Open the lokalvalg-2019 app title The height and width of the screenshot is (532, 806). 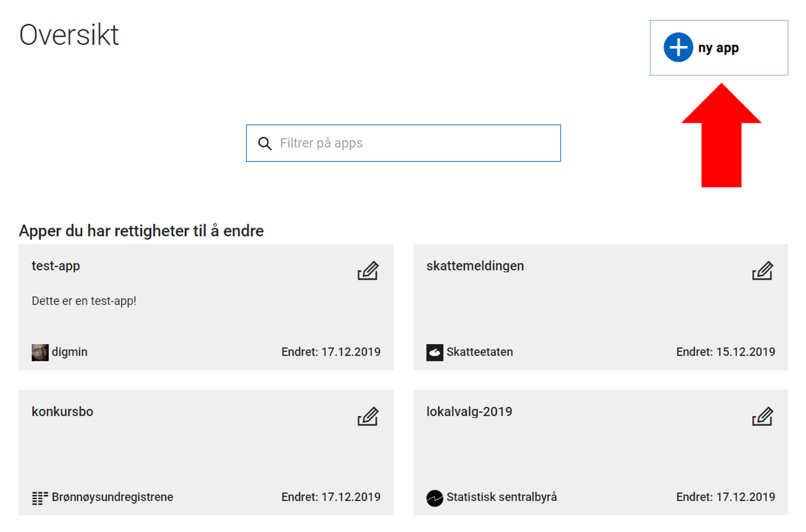[469, 412]
